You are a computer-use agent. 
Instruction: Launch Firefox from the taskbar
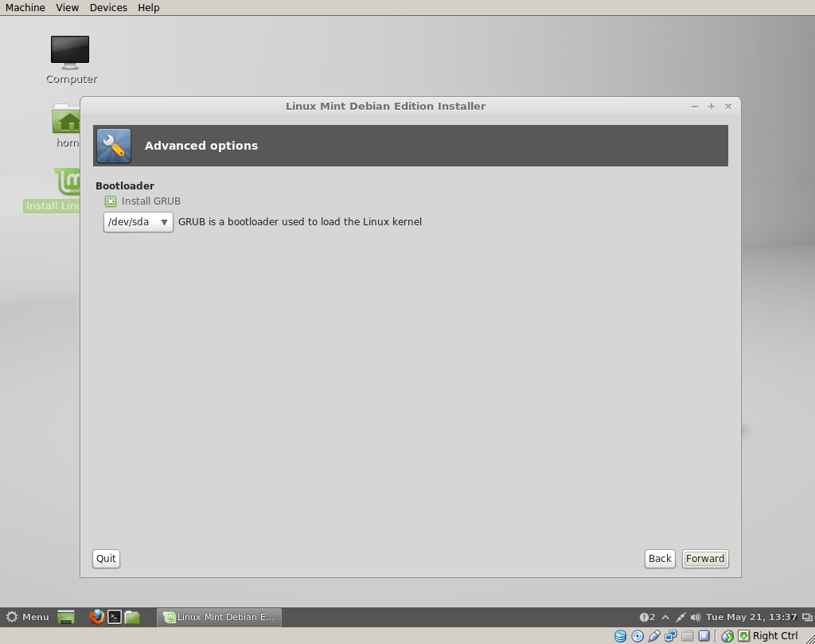(97, 617)
